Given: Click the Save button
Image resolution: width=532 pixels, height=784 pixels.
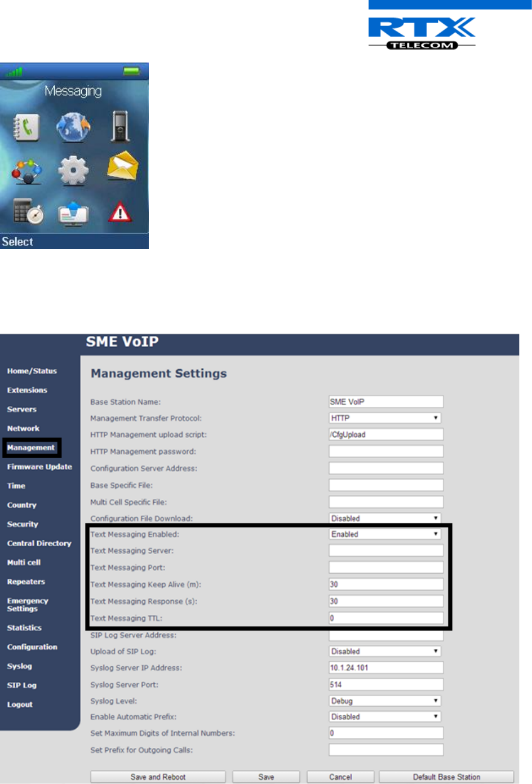Looking at the screenshot, I should (266, 777).
